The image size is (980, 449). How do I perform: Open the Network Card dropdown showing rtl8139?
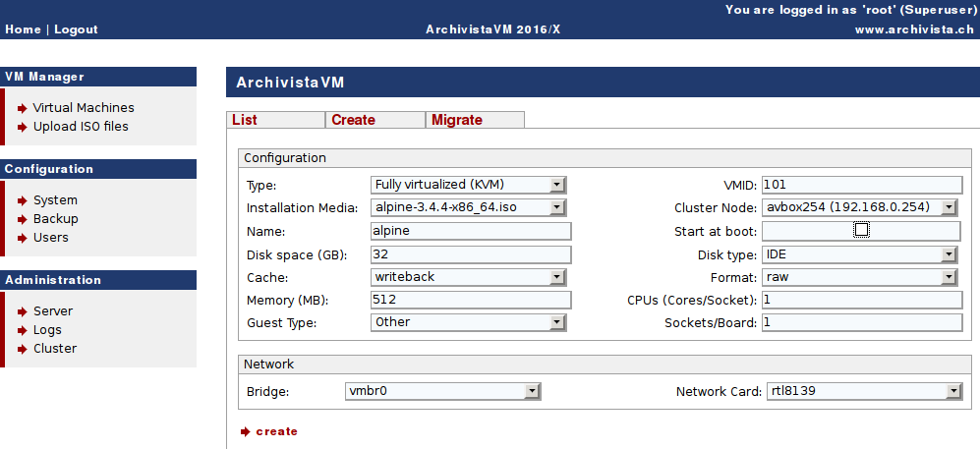tap(864, 392)
